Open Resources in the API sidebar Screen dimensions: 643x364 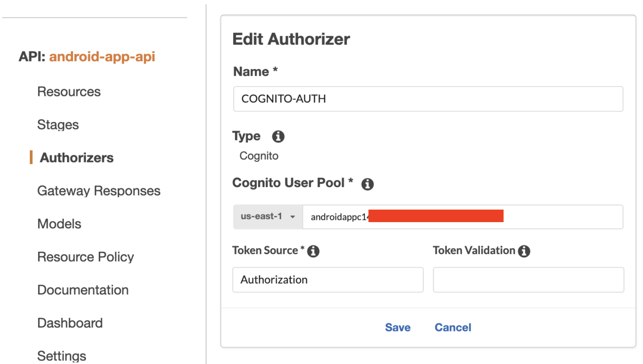tap(69, 92)
